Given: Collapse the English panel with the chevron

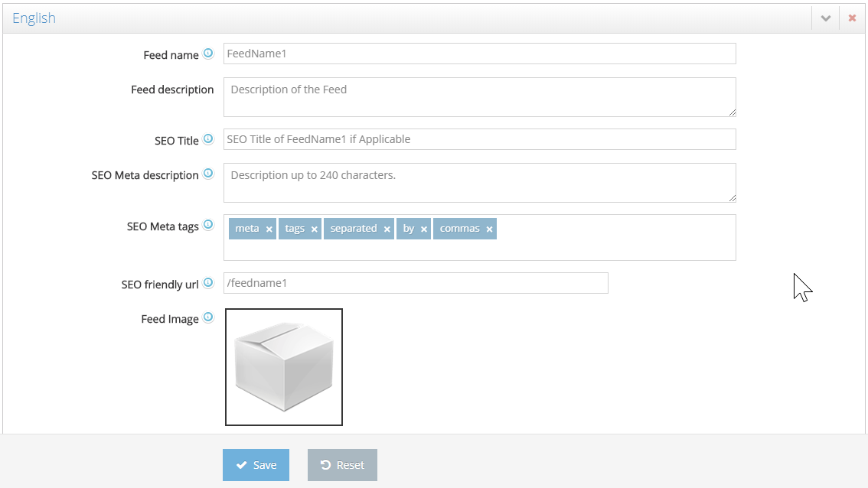Looking at the screenshot, I should (x=825, y=17).
